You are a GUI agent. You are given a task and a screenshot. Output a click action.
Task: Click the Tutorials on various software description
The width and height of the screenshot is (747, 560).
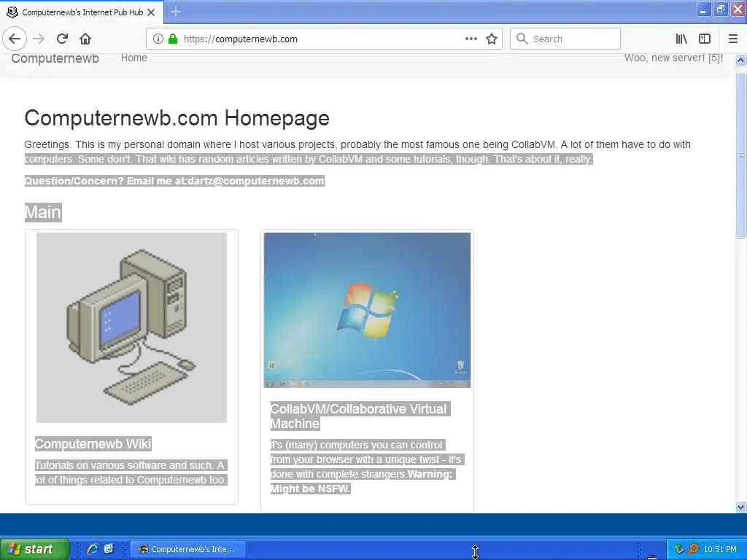131,472
